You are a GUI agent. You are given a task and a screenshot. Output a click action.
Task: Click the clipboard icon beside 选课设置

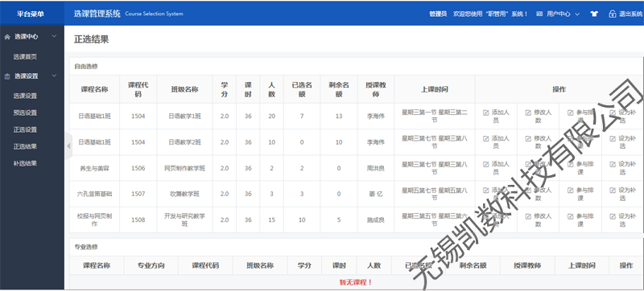7,76
